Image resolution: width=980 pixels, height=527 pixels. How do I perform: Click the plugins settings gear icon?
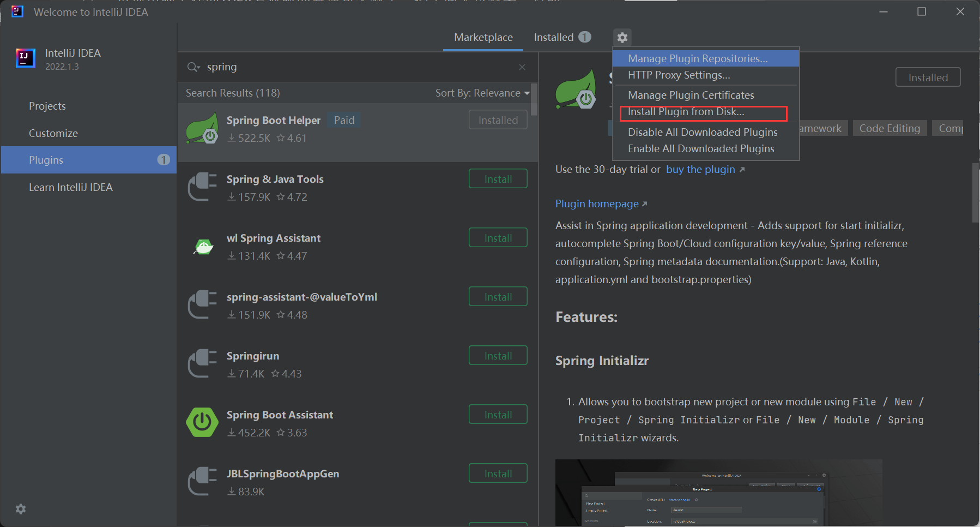tap(622, 38)
